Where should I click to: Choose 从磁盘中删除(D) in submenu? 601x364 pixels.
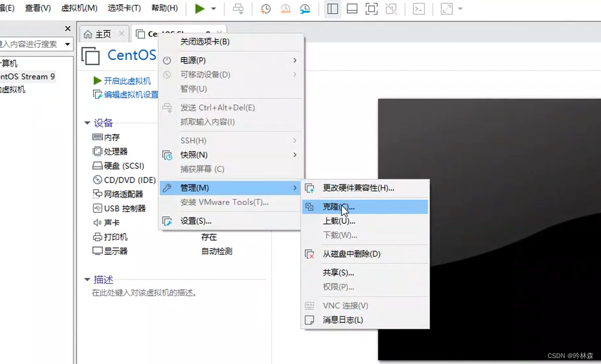coord(365,254)
